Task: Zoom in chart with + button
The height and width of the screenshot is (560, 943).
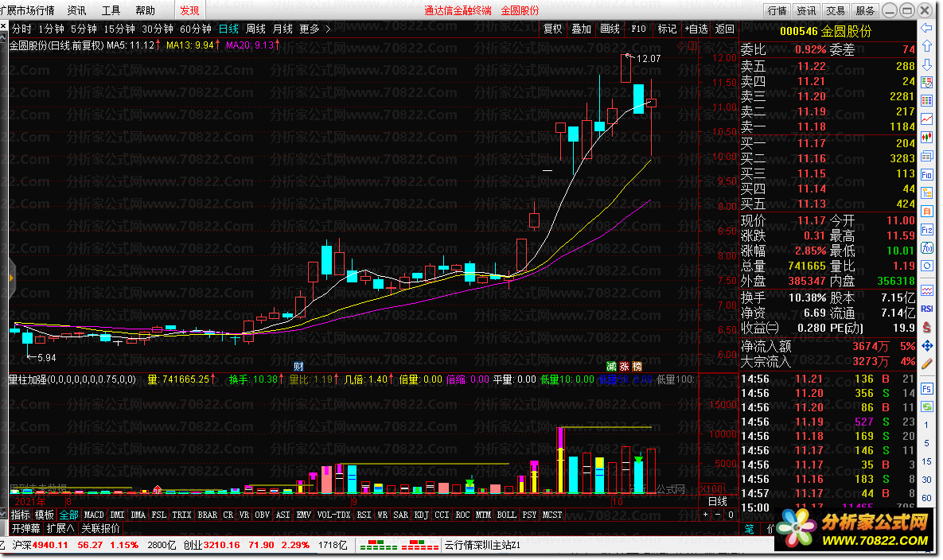Action: coord(705,515)
